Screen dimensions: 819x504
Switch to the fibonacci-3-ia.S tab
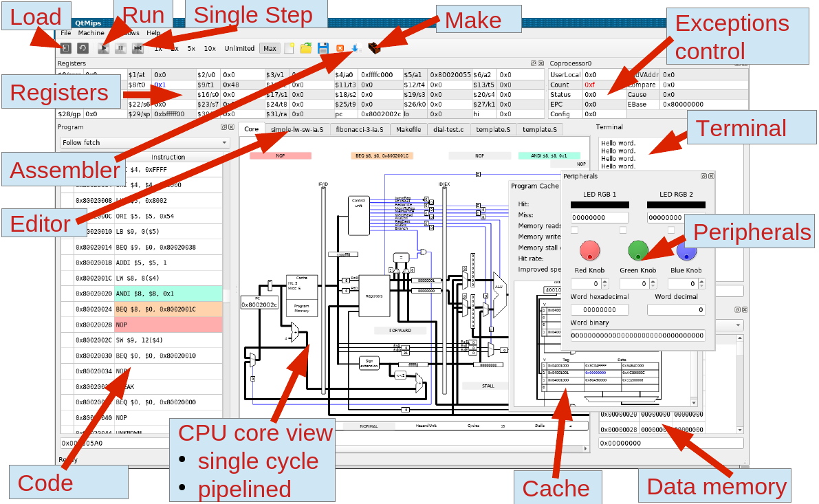360,129
